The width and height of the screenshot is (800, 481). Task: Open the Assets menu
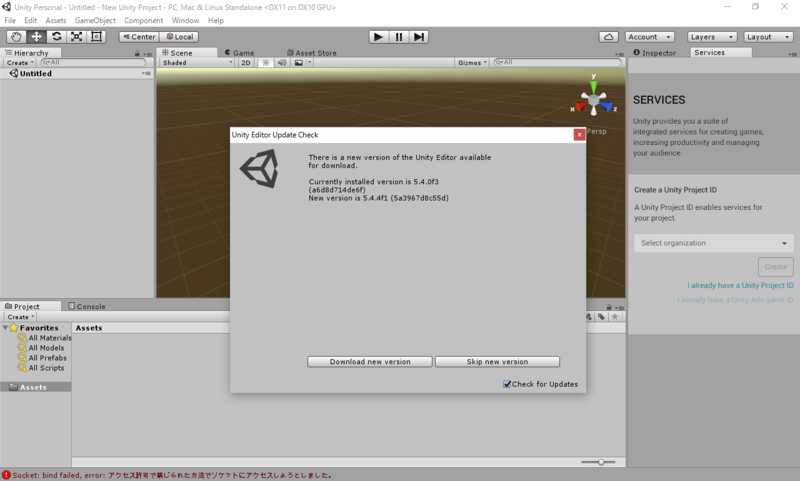coord(56,20)
